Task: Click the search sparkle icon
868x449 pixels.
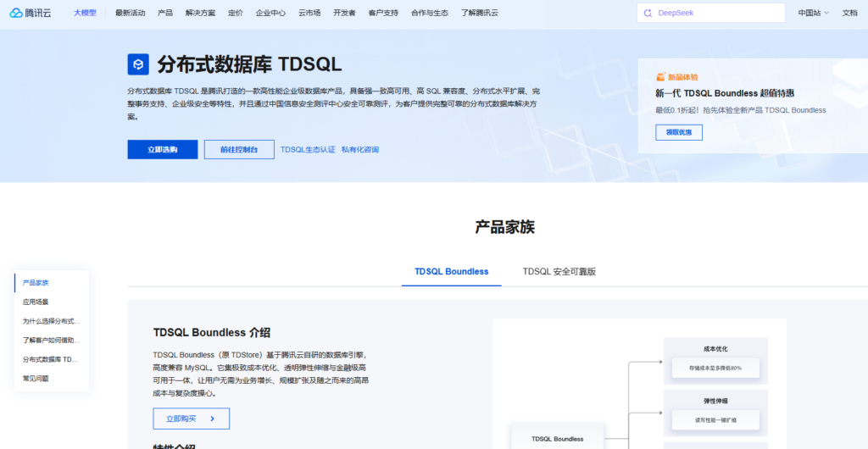Action: tap(648, 13)
